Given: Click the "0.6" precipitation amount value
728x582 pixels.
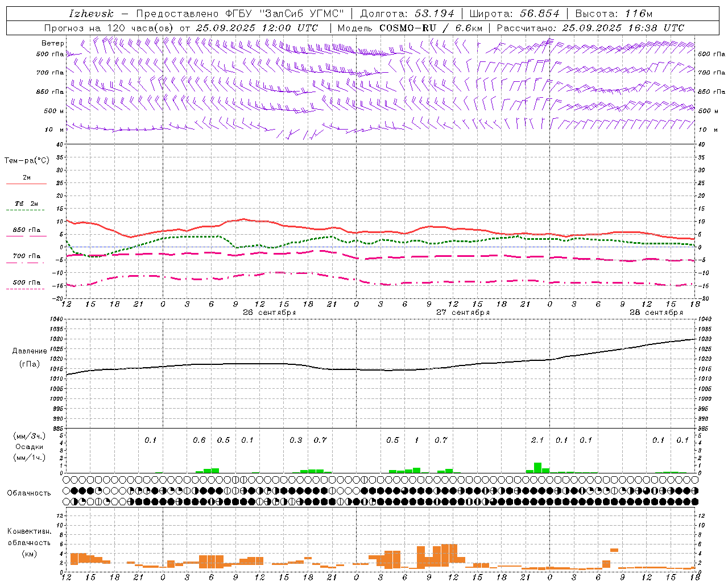Looking at the screenshot, I should click(x=199, y=440).
